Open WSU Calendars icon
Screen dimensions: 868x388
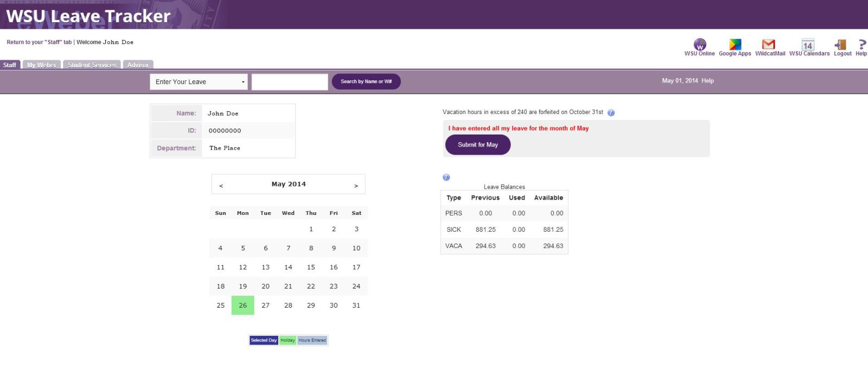[x=808, y=44]
